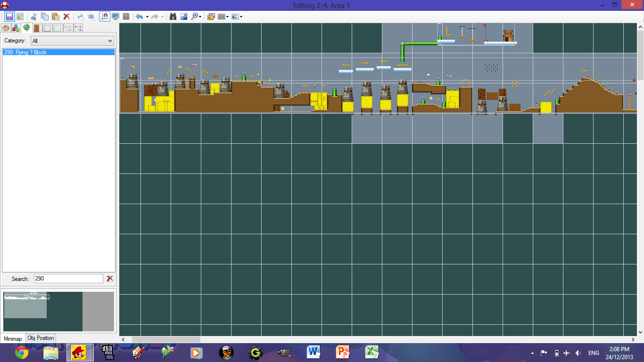Screen dimensions: 644x362
Task: Click the horizontal scrollbar right arrow
Action: (x=633, y=339)
